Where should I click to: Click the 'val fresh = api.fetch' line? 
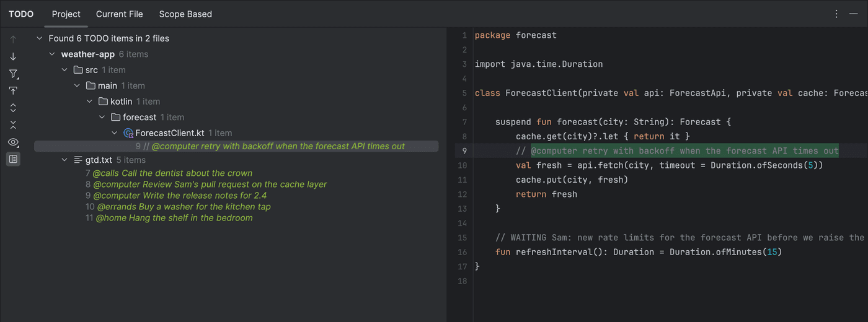coord(669,165)
